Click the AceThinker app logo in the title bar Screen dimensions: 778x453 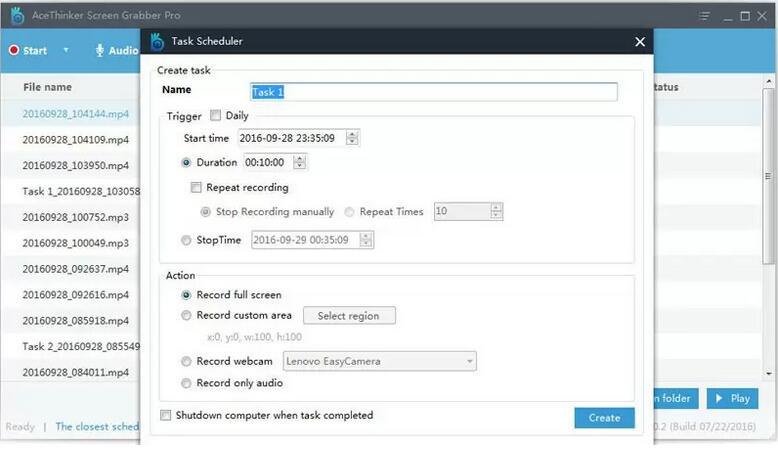pos(17,15)
